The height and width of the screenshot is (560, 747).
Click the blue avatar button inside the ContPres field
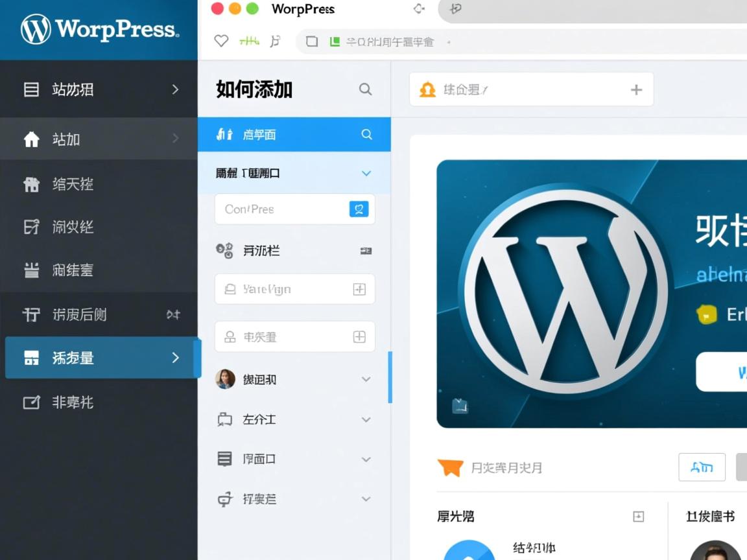[359, 209]
